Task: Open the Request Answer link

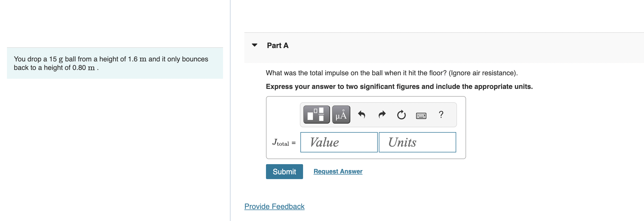Action: click(x=338, y=171)
